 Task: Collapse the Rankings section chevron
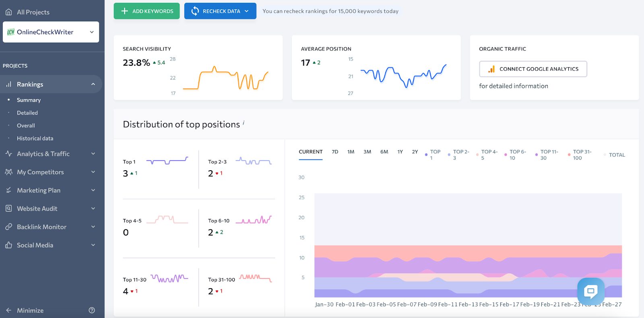coord(93,84)
